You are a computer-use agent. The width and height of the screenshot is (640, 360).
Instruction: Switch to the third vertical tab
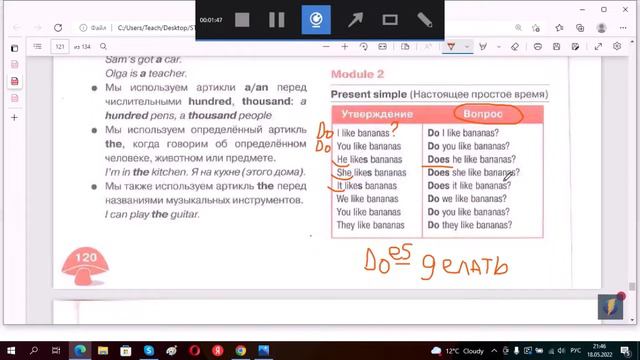point(14,98)
